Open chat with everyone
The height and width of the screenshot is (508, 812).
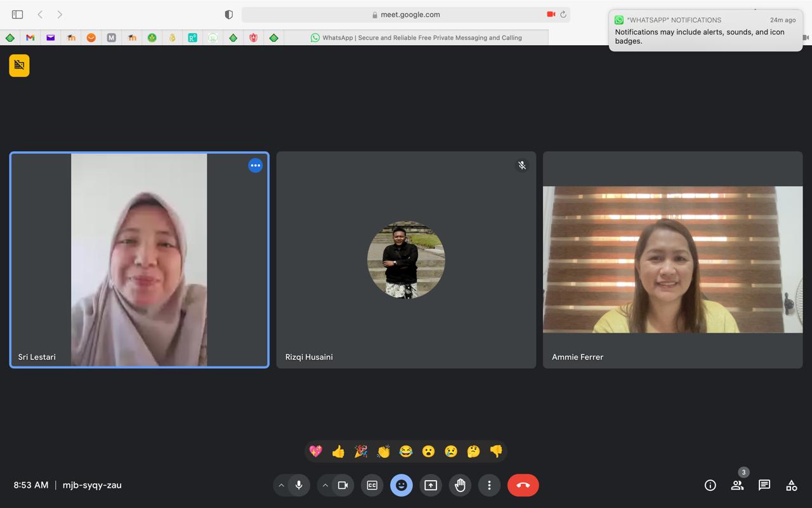[x=764, y=485]
